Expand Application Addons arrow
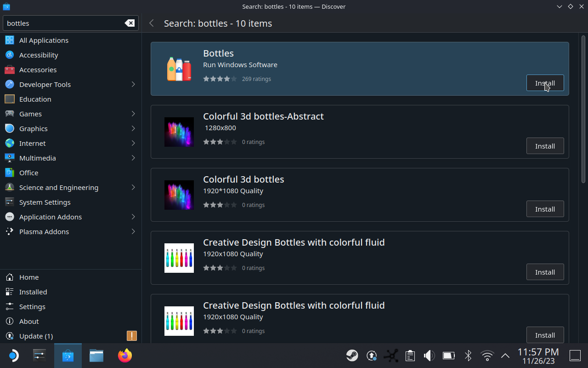Viewport: 588px width, 368px height. 133,217
